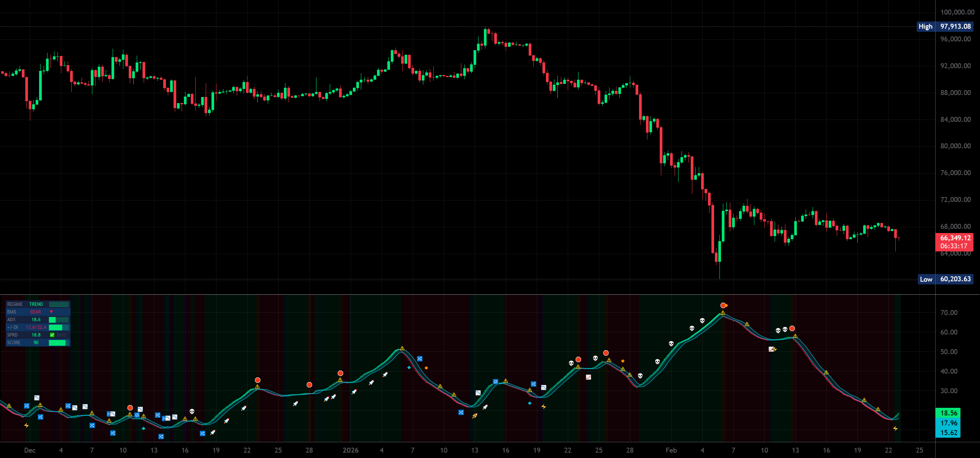Click the green 18.56 indicator value label
Screen dimensions: 980x458
click(948, 413)
